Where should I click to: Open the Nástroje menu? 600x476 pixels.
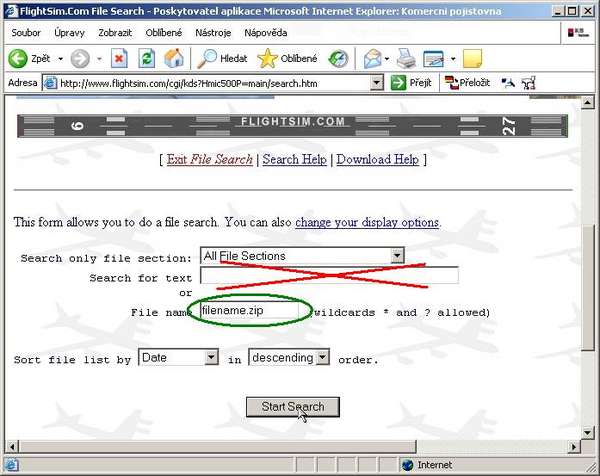[213, 33]
